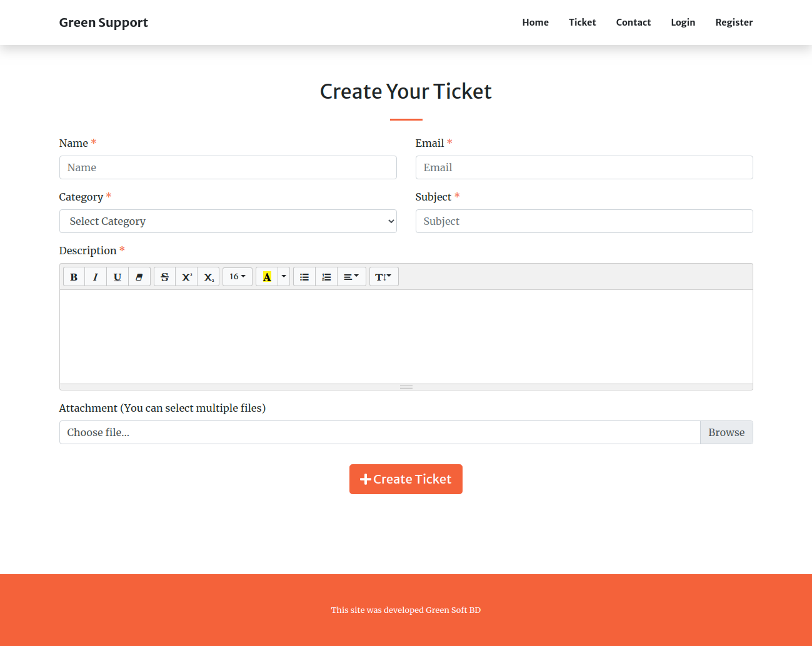Apply the yellow highlight recent color
The width and height of the screenshot is (812, 646).
click(x=267, y=277)
